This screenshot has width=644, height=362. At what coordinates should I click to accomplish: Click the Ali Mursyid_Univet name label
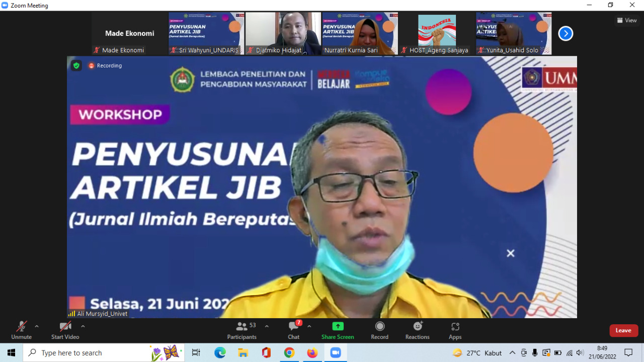pos(98,314)
